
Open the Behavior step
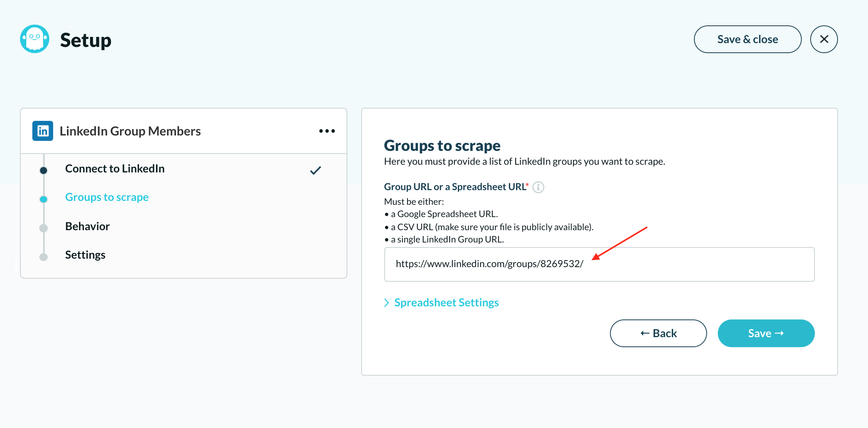click(87, 226)
